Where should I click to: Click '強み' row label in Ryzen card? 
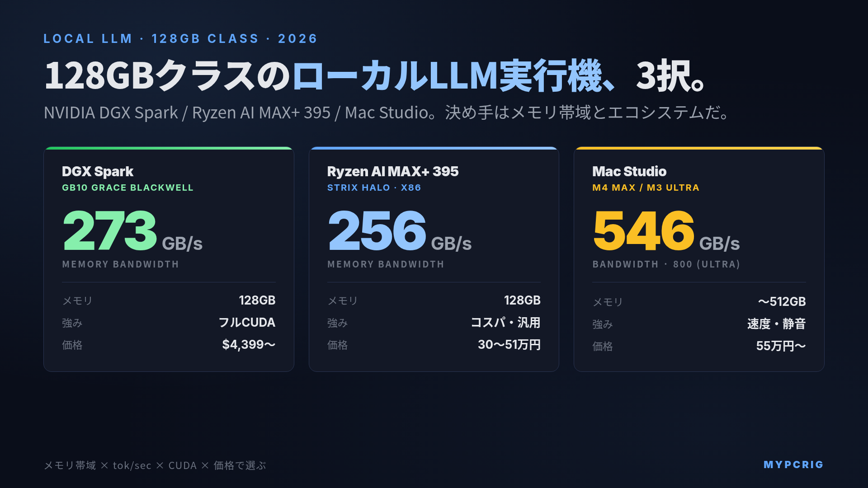point(337,323)
